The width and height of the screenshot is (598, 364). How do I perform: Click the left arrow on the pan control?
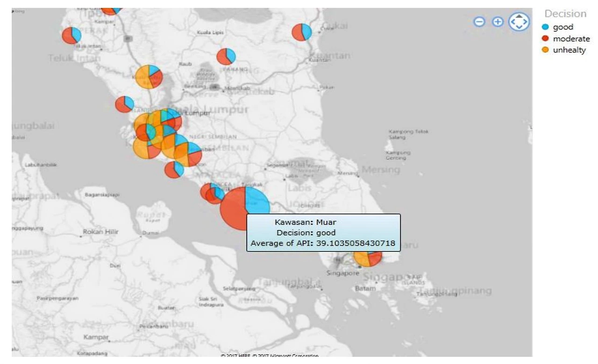(513, 22)
